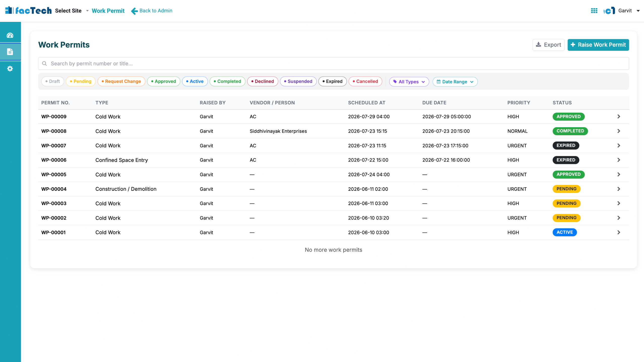
Task: Click the Scheduled At column header
Action: coord(367,103)
